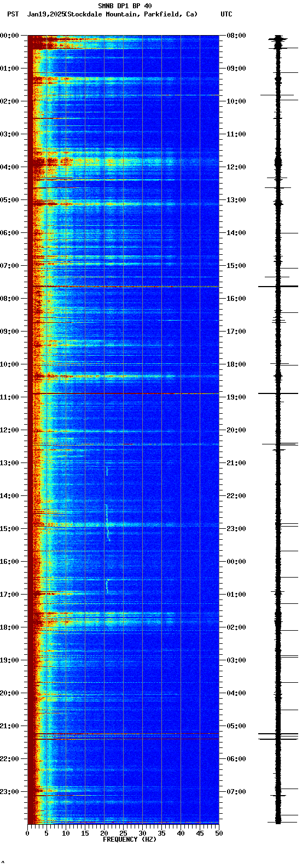Click the title text 'SMNB DP1 BP 40'

[125, 6]
